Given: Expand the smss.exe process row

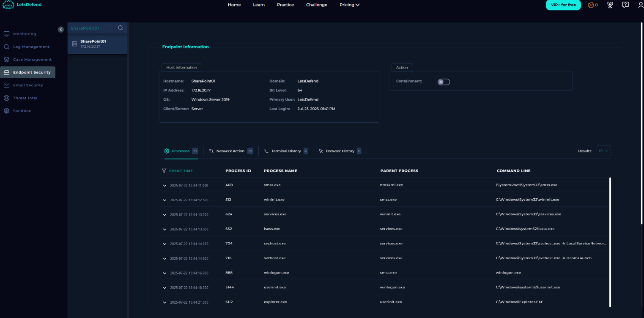Looking at the screenshot, I should [x=164, y=185].
